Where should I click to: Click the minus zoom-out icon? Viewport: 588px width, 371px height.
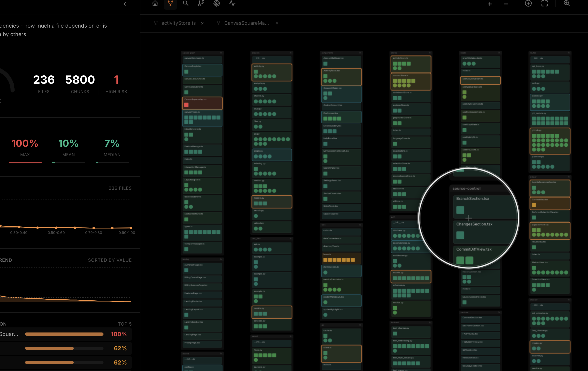[x=506, y=4]
